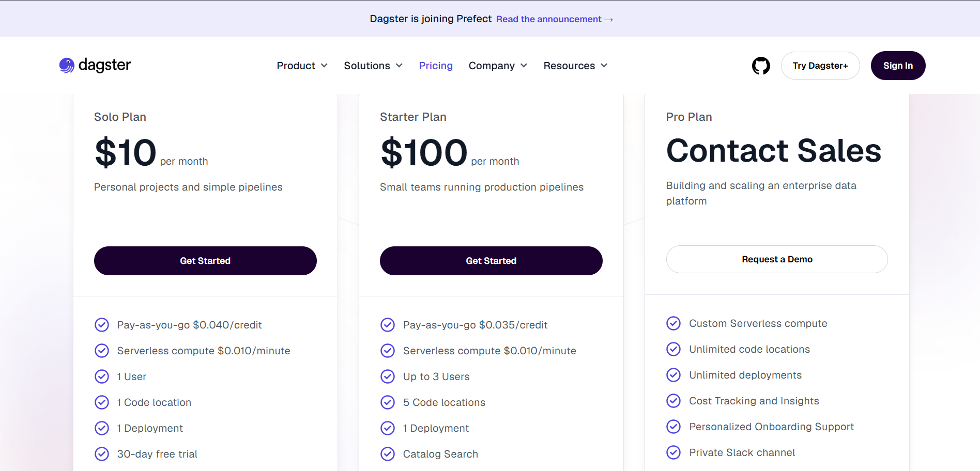Click checkmark beside Starter Serverless compute $0.010/minute
Viewport: 980px width, 471px height.
(388, 351)
